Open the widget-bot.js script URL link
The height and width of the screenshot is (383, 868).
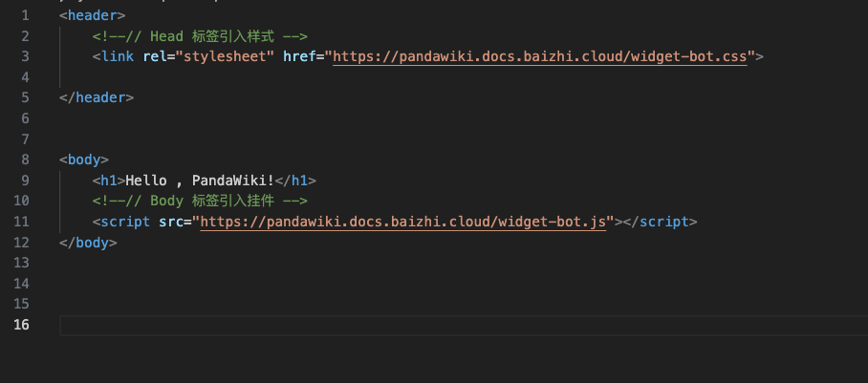point(403,222)
